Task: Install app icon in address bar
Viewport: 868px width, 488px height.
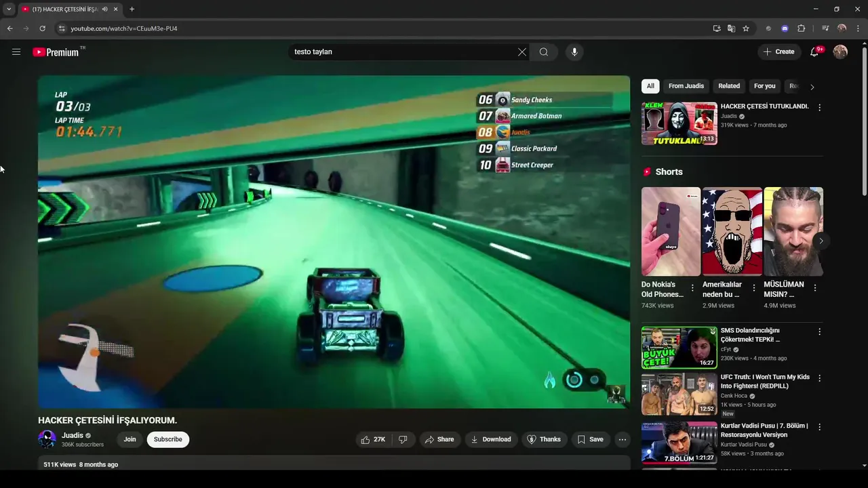Action: [717, 28]
